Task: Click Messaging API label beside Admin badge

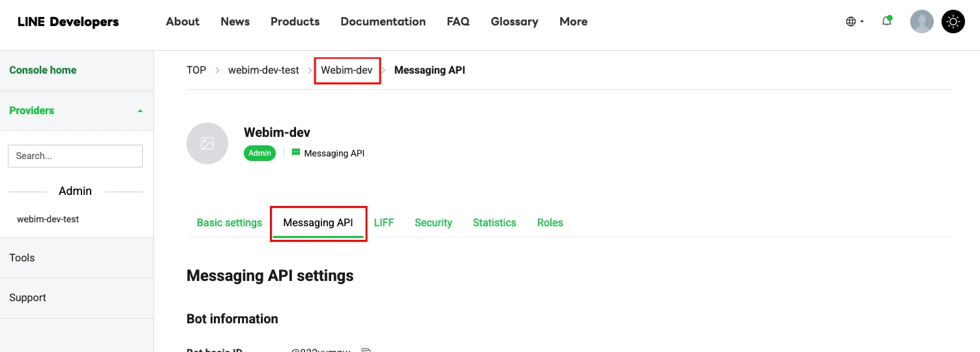Action: (x=334, y=153)
